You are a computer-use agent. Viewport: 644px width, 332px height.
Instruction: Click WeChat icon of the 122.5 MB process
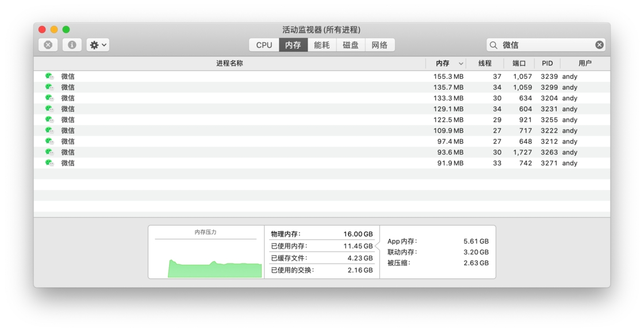(49, 120)
